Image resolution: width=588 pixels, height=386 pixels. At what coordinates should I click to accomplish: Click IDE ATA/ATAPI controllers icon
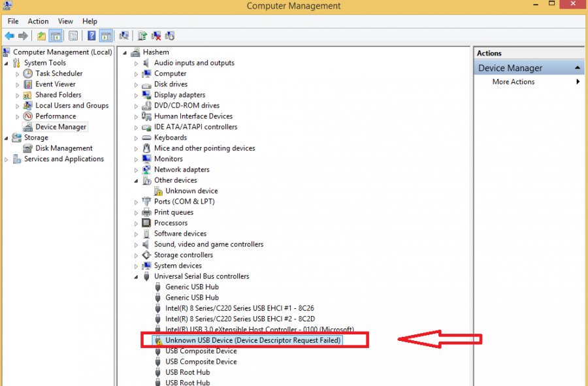pyautogui.click(x=146, y=127)
